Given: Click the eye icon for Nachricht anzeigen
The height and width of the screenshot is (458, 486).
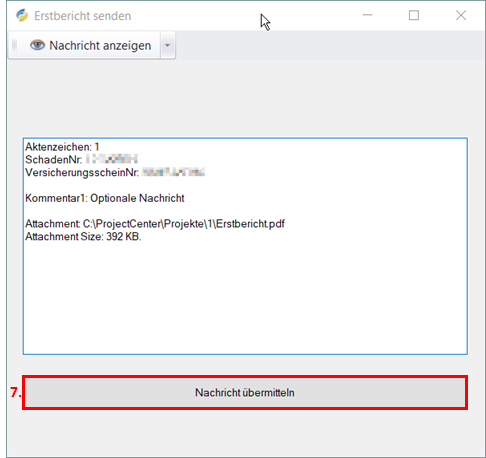Looking at the screenshot, I should [37, 45].
